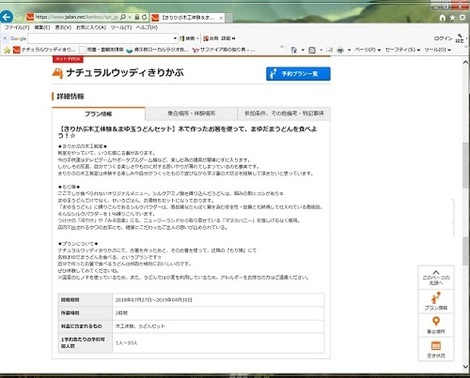Expand the セーフティ(S) dropdown
The image size is (470, 378).
pos(402,50)
